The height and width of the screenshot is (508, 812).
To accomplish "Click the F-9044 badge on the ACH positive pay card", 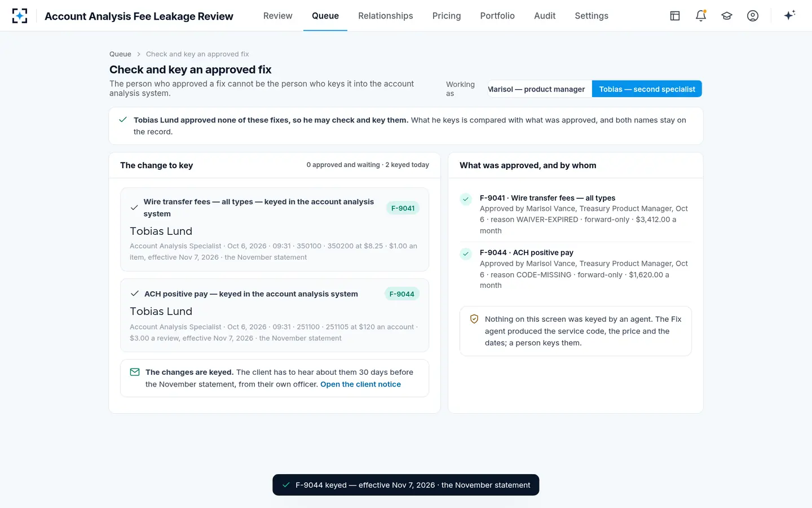I will (402, 294).
